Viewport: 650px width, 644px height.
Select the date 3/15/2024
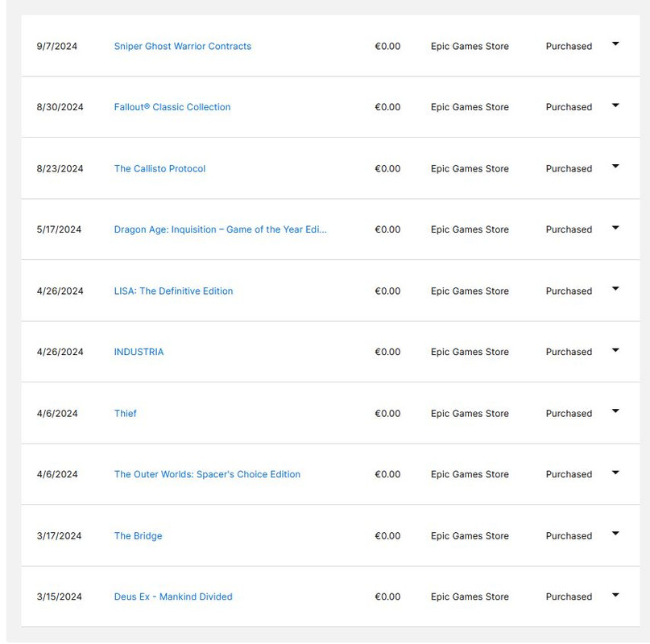click(x=59, y=597)
